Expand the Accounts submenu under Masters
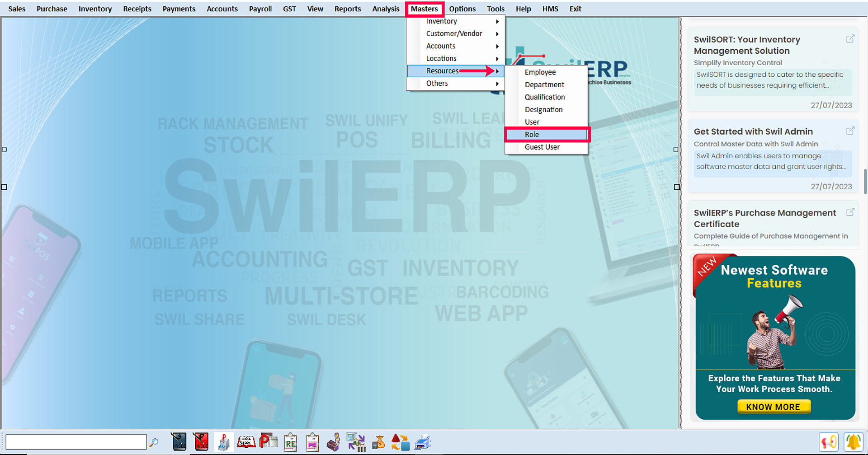This screenshot has height=455, width=868. pyautogui.click(x=456, y=46)
